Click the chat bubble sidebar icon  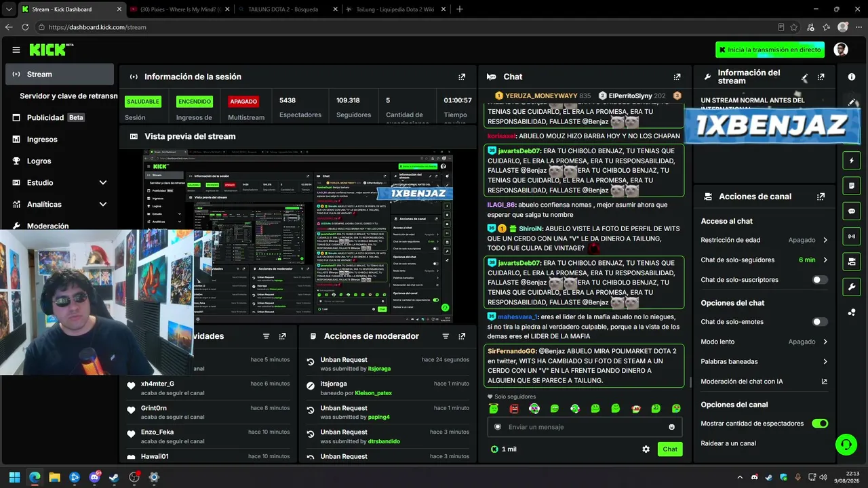click(852, 211)
